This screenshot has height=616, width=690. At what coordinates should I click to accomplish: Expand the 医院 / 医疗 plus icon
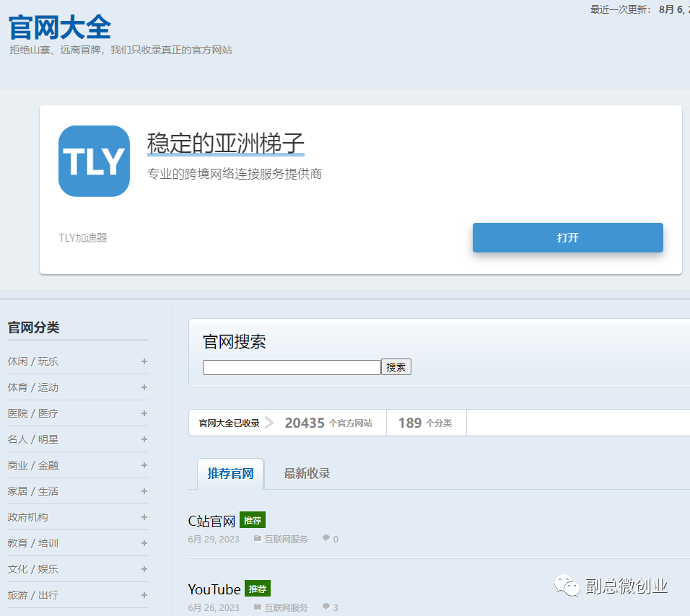(144, 413)
